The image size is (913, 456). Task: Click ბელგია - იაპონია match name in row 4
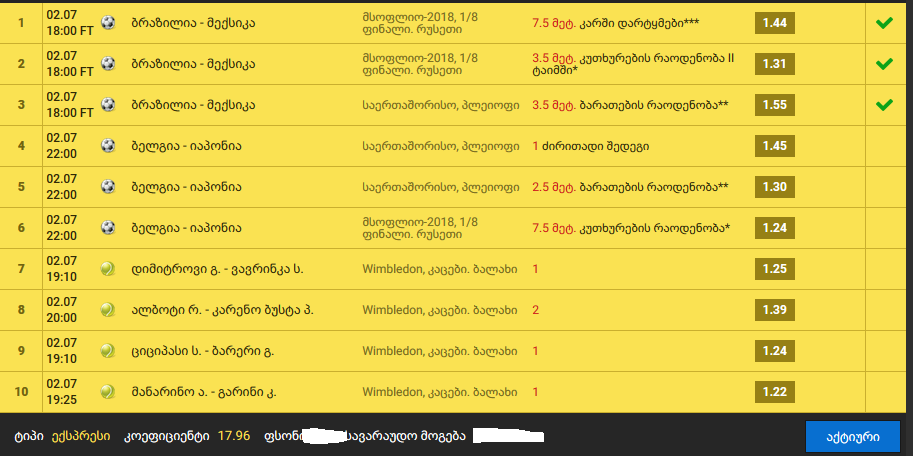(186, 146)
